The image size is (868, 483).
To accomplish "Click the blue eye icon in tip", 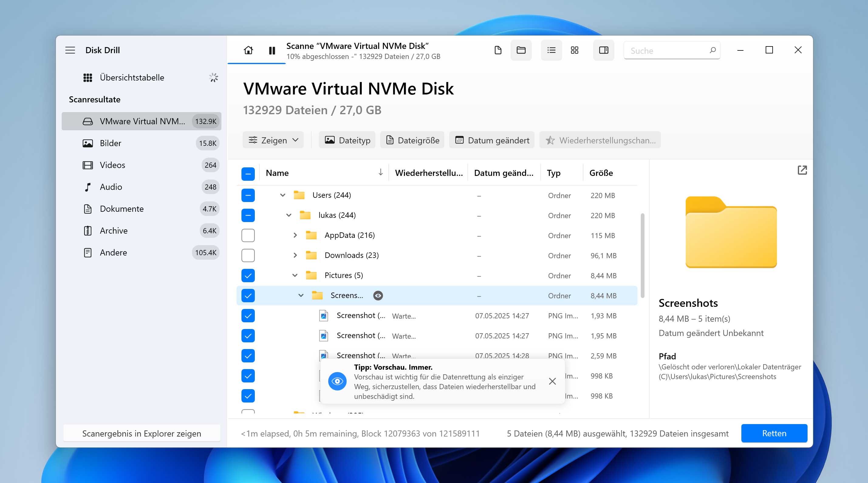I will click(337, 381).
